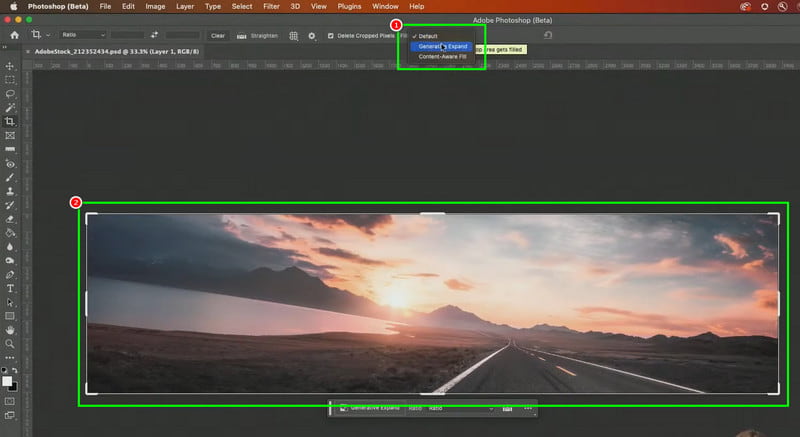This screenshot has height=437, width=800.
Task: Open the Window menu
Action: [x=385, y=7]
